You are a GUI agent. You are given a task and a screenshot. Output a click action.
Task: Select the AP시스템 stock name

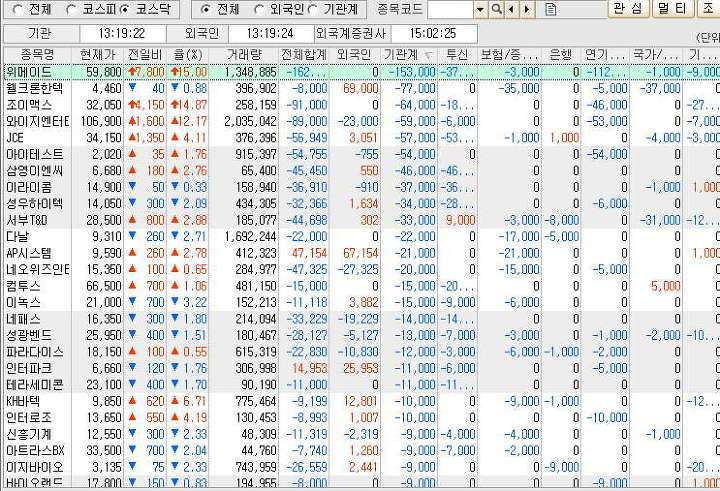click(29, 253)
